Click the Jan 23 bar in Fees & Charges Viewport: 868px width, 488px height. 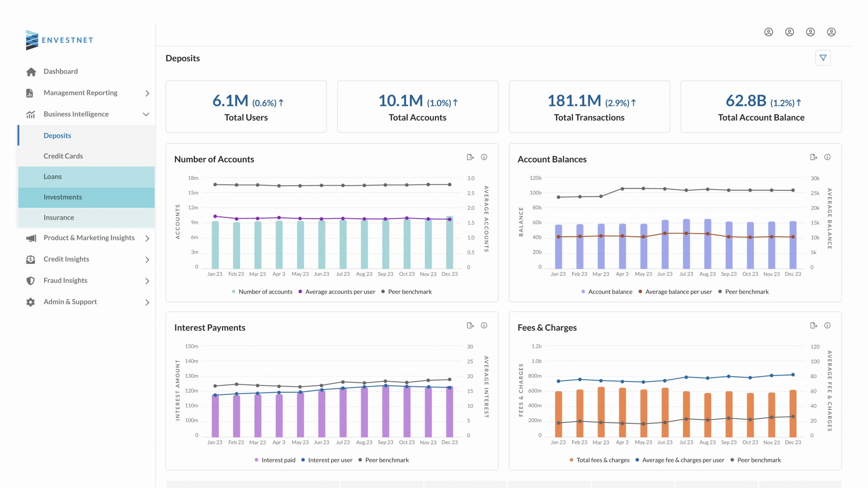pyautogui.click(x=558, y=414)
